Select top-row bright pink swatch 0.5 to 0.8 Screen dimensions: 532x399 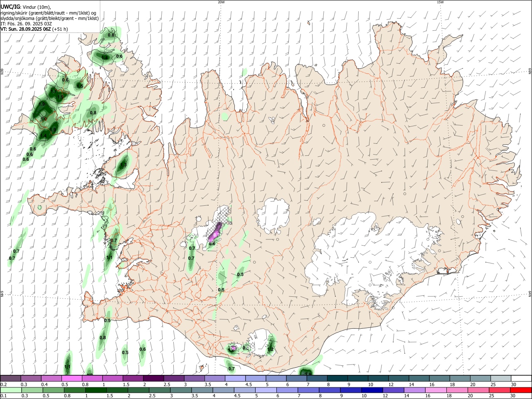click(72, 379)
